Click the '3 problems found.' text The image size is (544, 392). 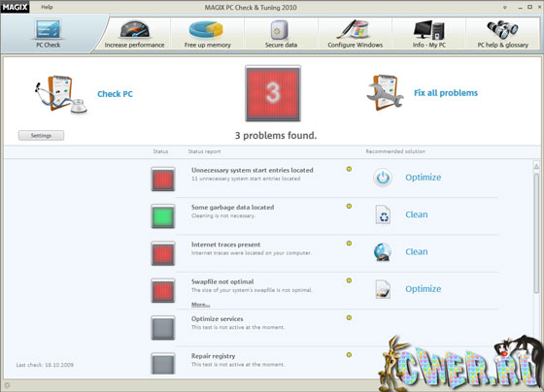pyautogui.click(x=276, y=136)
